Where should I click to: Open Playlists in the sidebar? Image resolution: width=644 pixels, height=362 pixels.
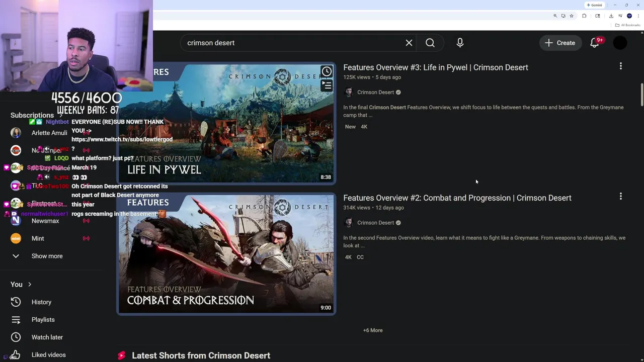pos(43,320)
